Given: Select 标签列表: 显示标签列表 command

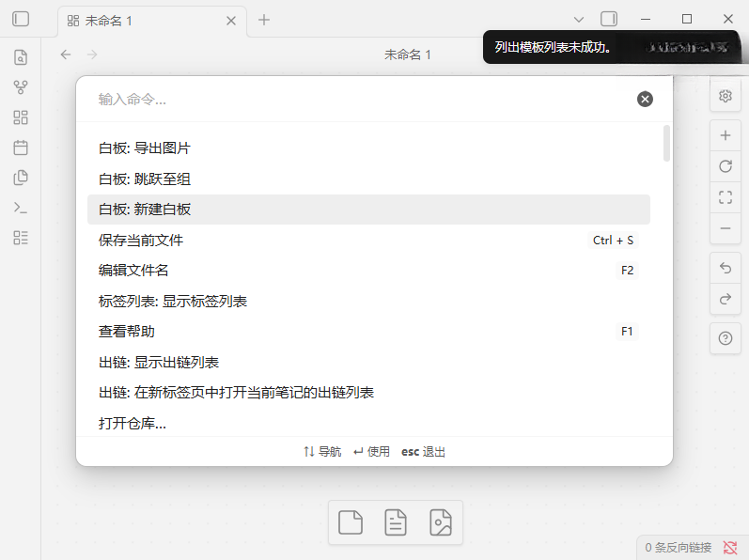Looking at the screenshot, I should point(368,301).
